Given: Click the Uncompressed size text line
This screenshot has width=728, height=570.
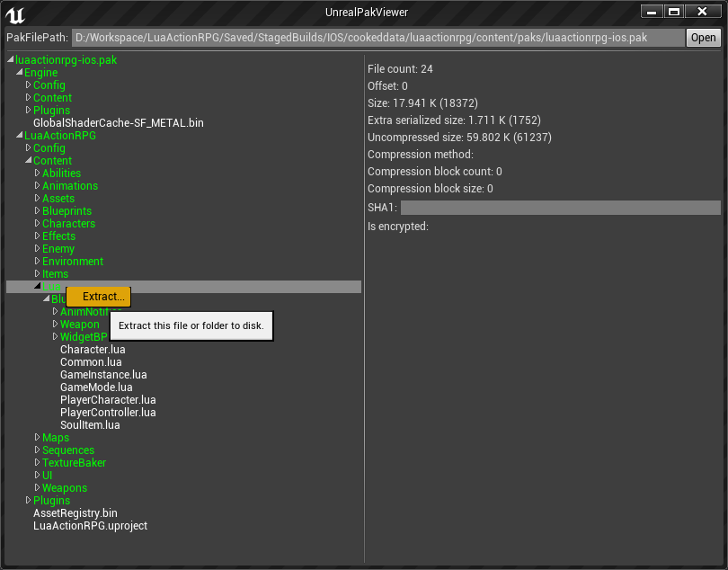Looking at the screenshot, I should coord(459,138).
